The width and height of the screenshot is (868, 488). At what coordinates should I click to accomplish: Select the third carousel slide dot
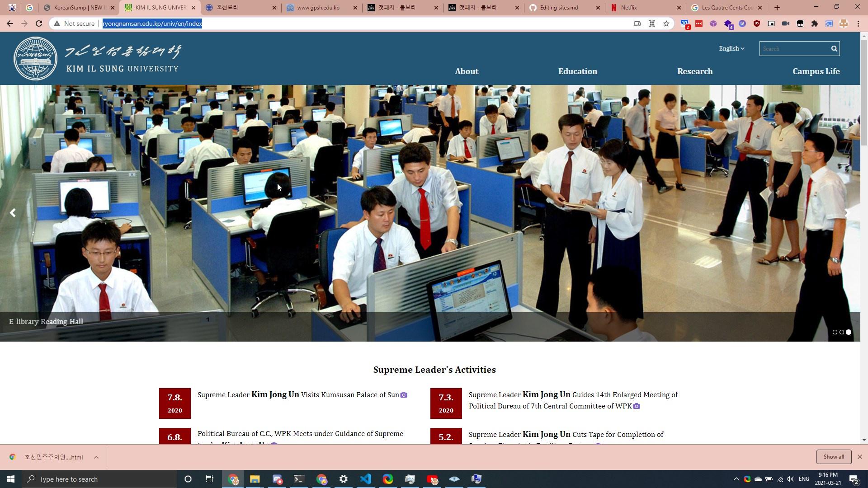[x=849, y=332]
